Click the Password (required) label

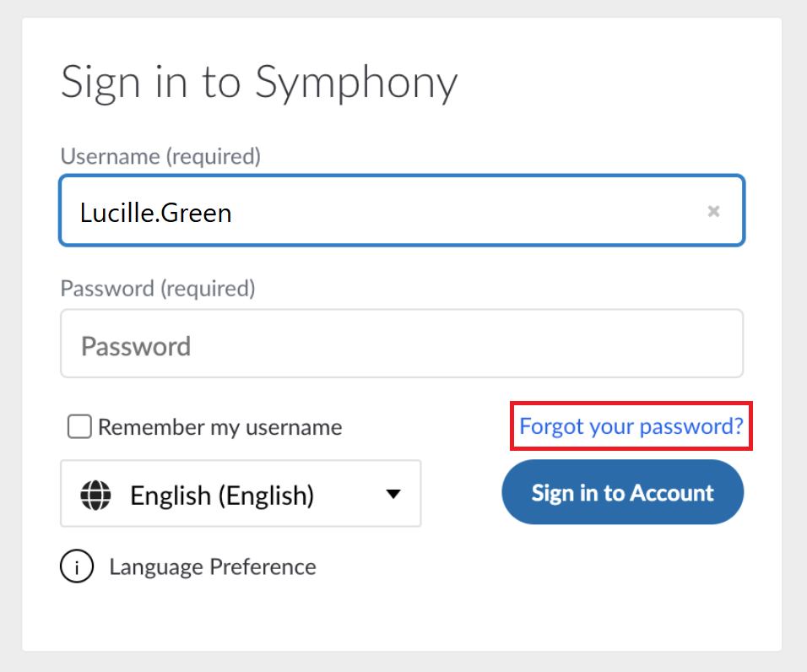point(158,289)
